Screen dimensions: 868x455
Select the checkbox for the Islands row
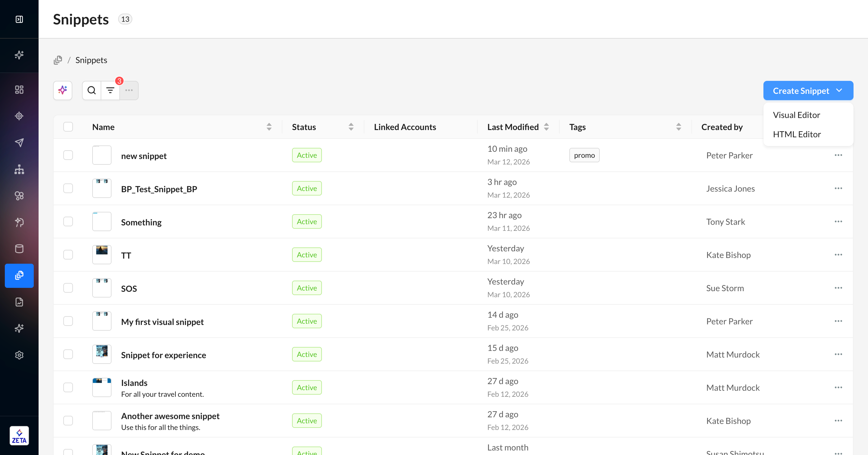click(x=68, y=387)
